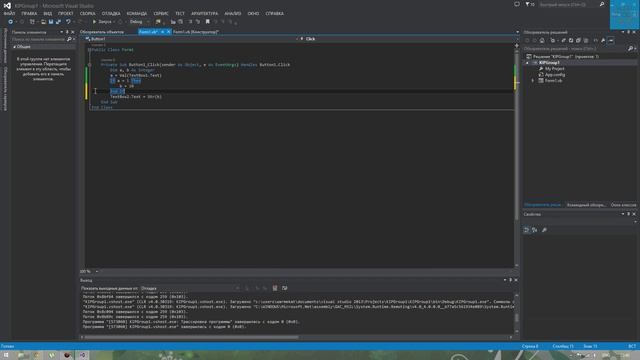
Task: Switch to the Командный обозреватель tab
Action: click(x=586, y=205)
